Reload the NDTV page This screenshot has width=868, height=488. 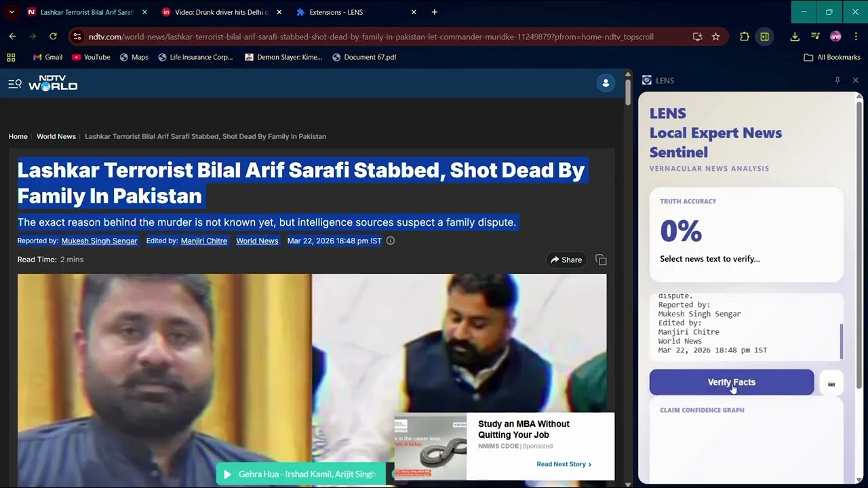53,37
